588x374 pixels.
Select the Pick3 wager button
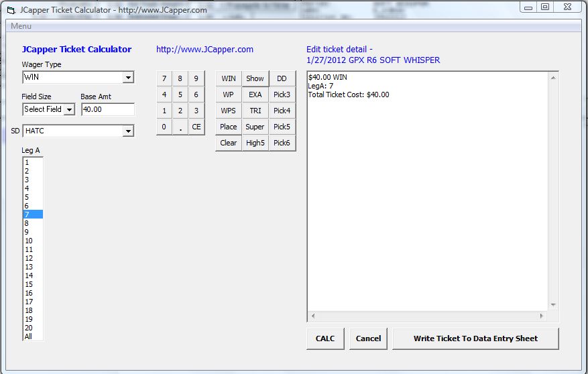[x=282, y=95]
